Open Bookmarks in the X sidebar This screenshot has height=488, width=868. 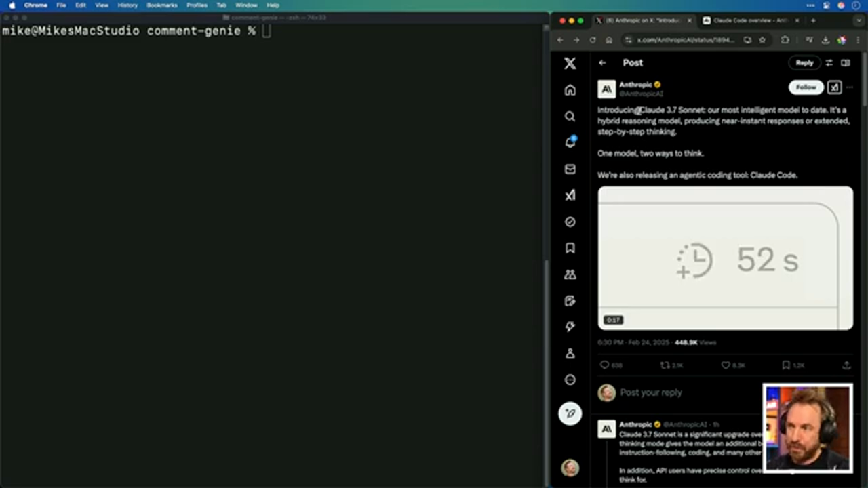tap(570, 248)
